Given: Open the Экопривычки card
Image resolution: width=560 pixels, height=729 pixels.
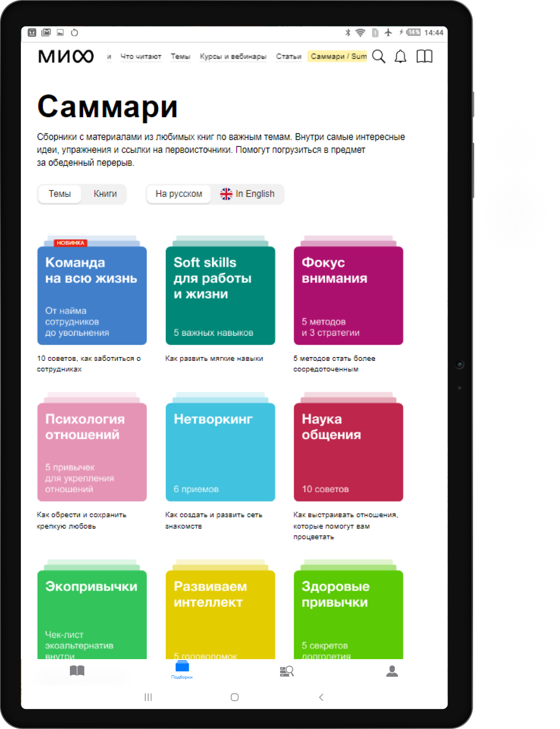Looking at the screenshot, I should pyautogui.click(x=92, y=615).
